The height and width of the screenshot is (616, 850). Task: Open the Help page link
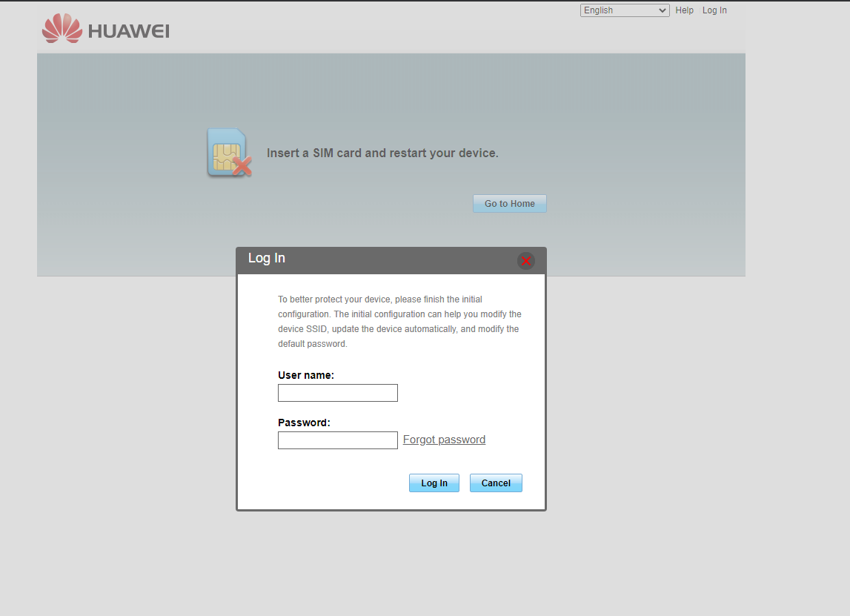pyautogui.click(x=684, y=10)
